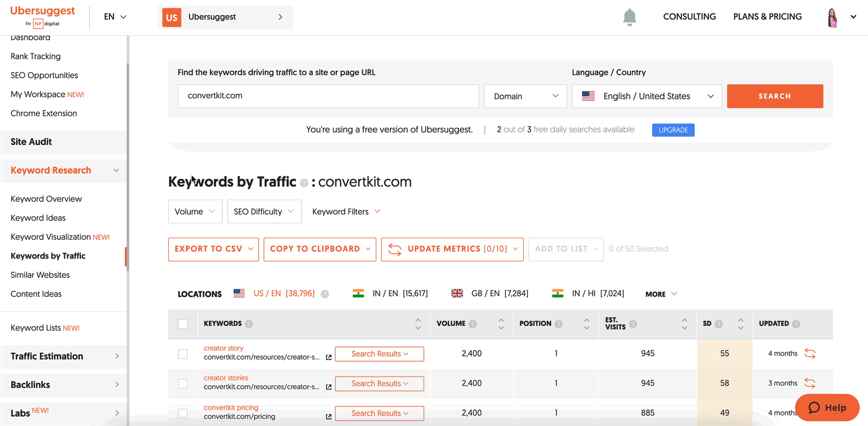
Task: Sort by the Keywords column arrows
Action: point(418,324)
